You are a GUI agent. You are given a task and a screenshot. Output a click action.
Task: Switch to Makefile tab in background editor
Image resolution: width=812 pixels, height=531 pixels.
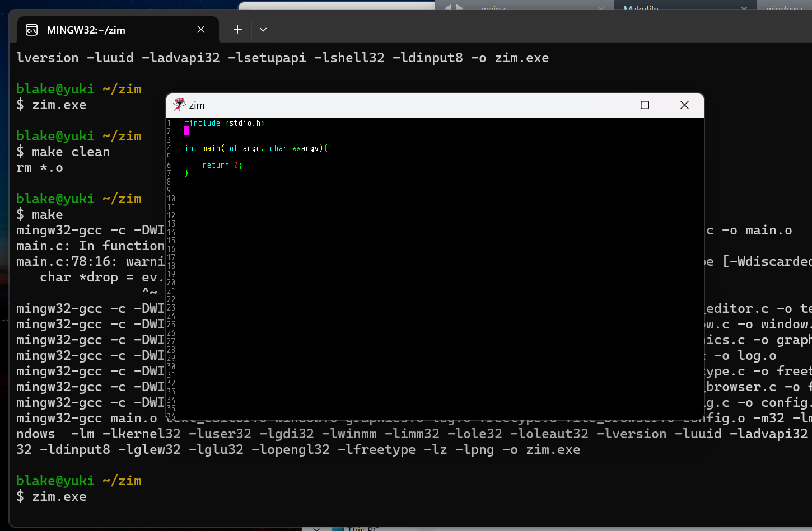click(641, 8)
